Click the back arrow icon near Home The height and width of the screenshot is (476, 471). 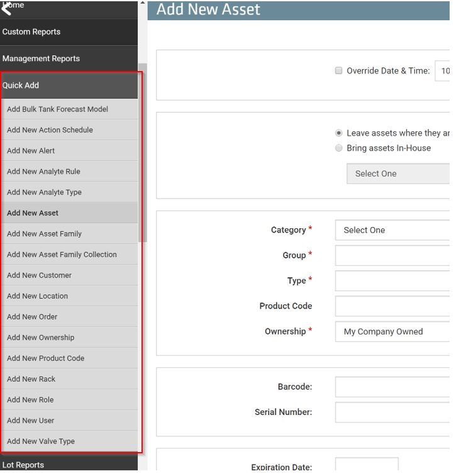(x=6, y=9)
